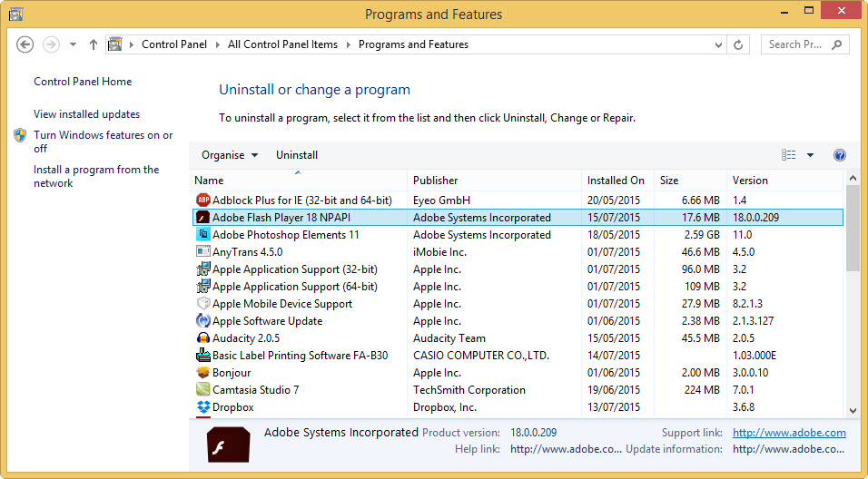Open the Control Panel Home link
Viewport: 868px width, 479px height.
[x=83, y=82]
